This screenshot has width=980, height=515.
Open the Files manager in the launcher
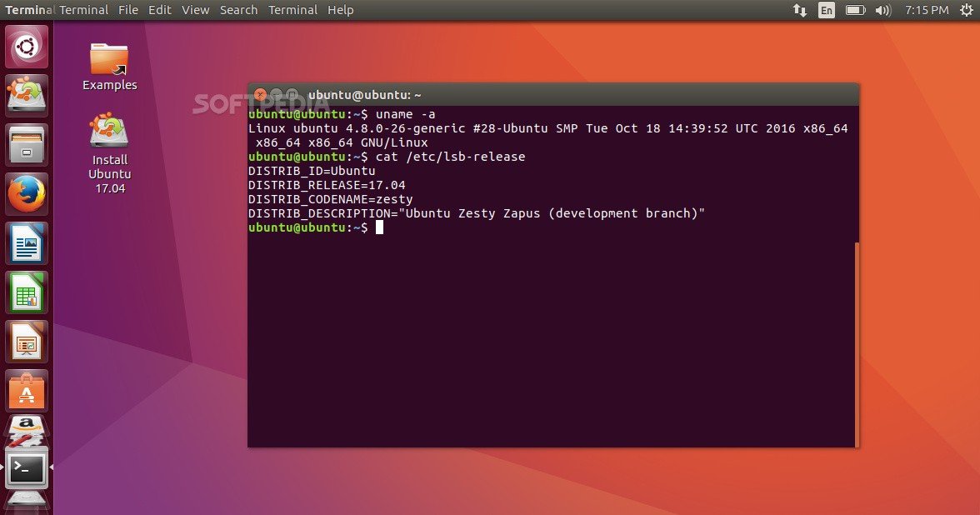(27, 145)
